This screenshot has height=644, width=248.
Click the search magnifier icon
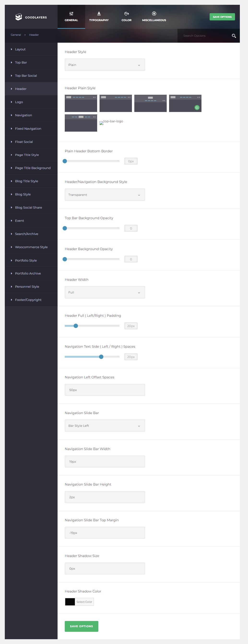234,36
